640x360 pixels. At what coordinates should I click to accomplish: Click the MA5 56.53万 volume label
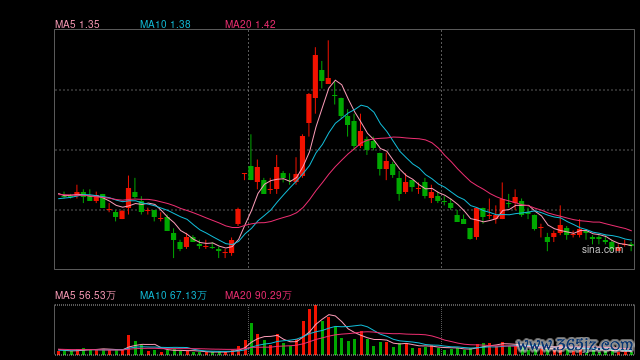(85, 295)
